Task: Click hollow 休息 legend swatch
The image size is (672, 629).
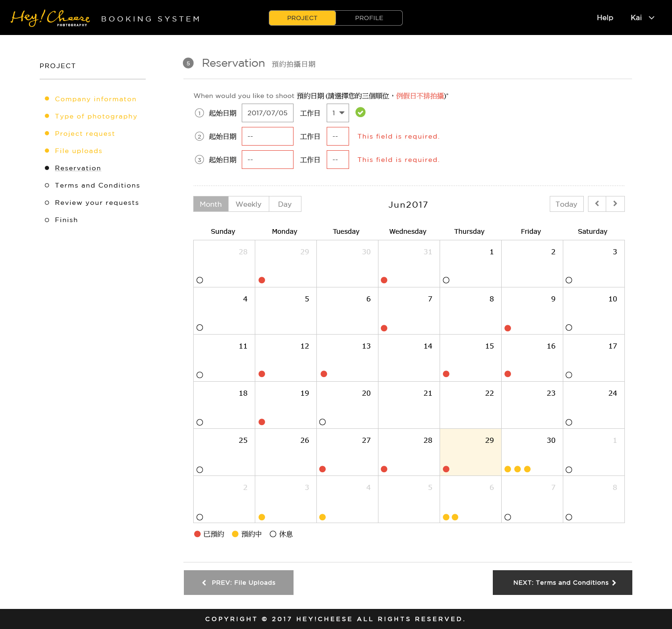Action: (273, 534)
